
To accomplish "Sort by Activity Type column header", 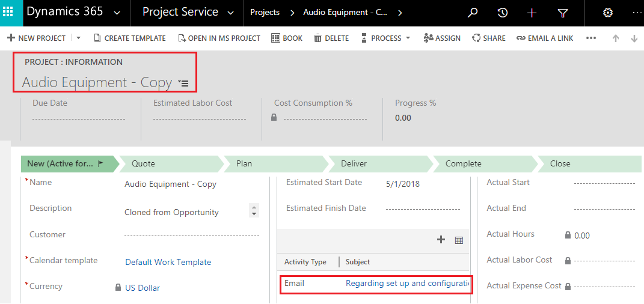I will 305,262.
